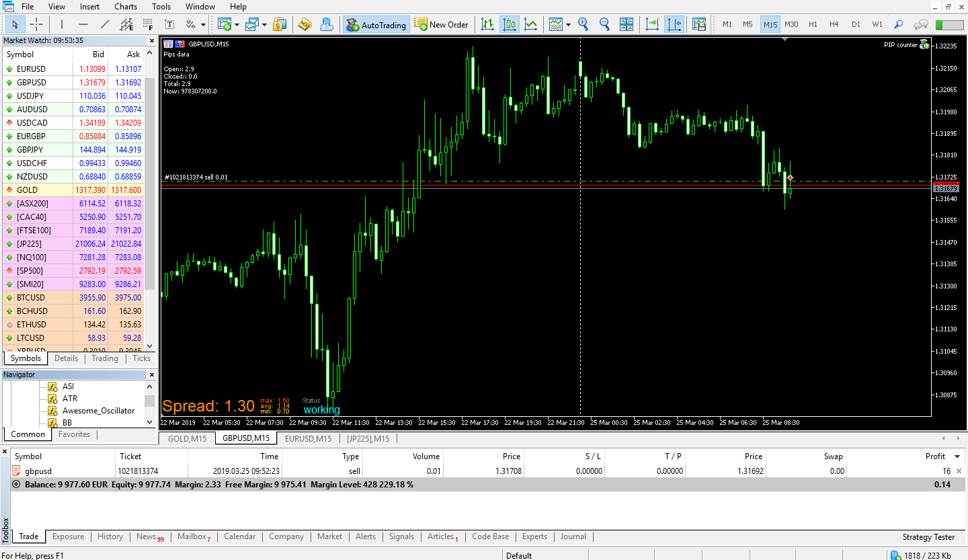Switch to the History tab in Toolbox
This screenshot has width=968, height=560.
[110, 536]
